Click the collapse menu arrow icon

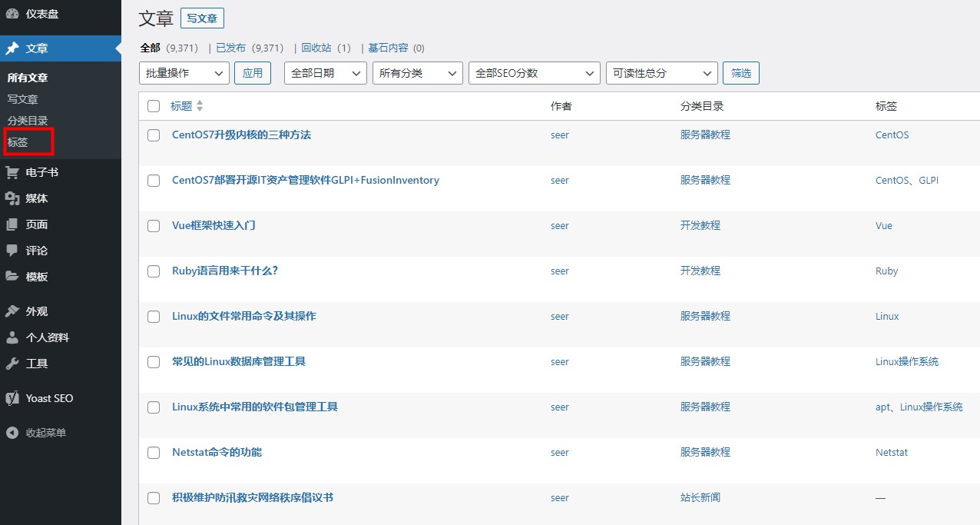tap(12, 433)
